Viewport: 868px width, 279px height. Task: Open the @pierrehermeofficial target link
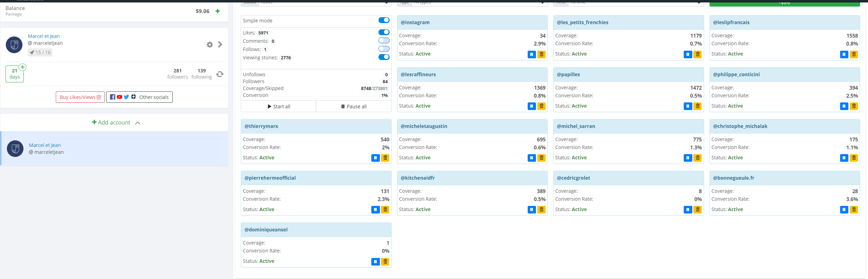270,178
